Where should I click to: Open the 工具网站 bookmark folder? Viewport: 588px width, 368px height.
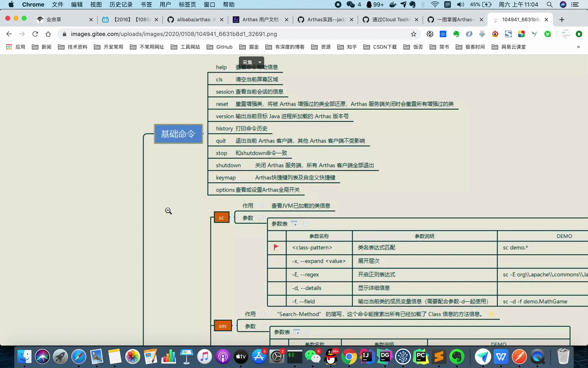coord(185,47)
